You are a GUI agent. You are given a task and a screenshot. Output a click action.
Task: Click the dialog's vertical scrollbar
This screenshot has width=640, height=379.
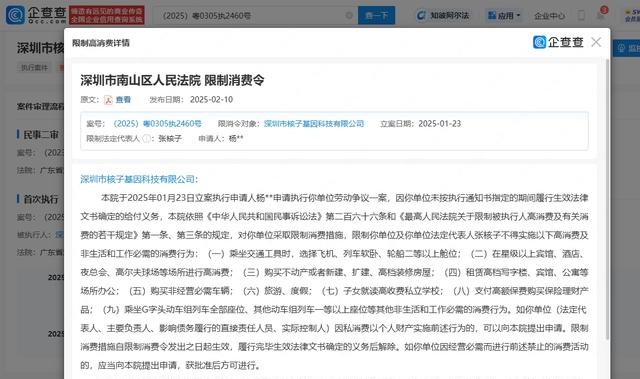pyautogui.click(x=607, y=200)
